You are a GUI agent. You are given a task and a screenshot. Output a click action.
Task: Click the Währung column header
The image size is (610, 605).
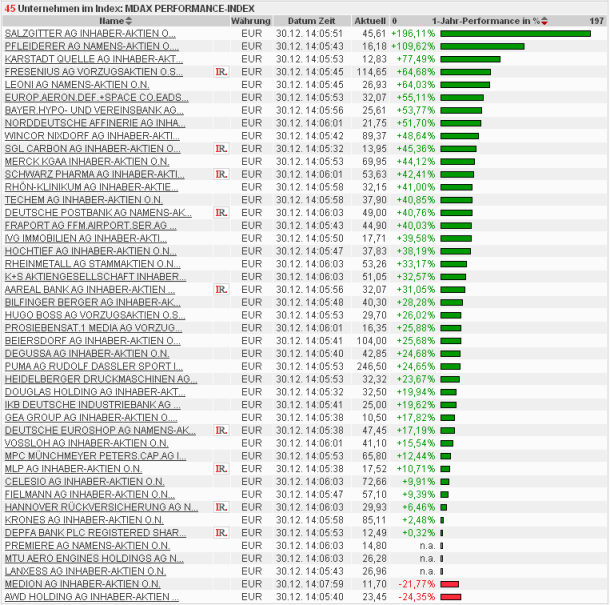251,21
